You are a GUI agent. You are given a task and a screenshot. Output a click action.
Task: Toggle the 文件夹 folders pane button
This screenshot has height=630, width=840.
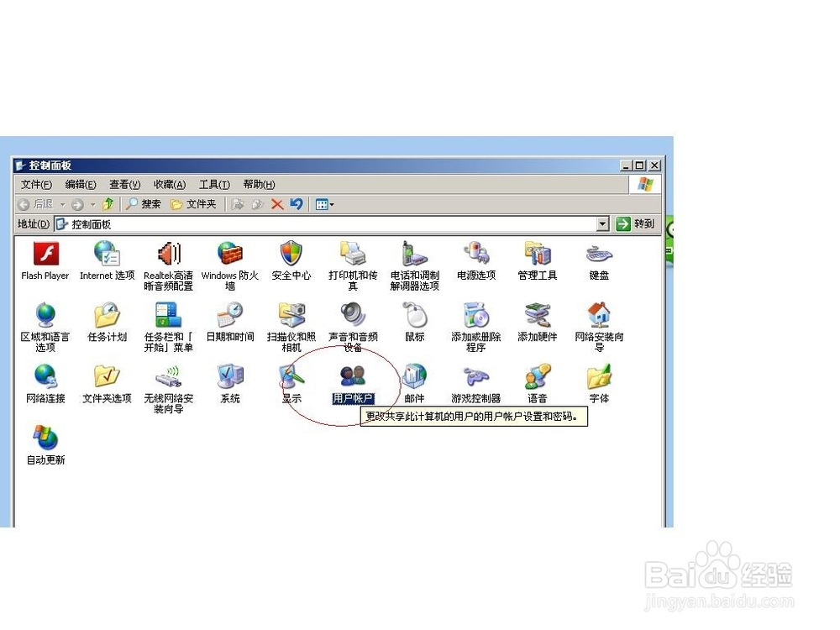click(193, 204)
